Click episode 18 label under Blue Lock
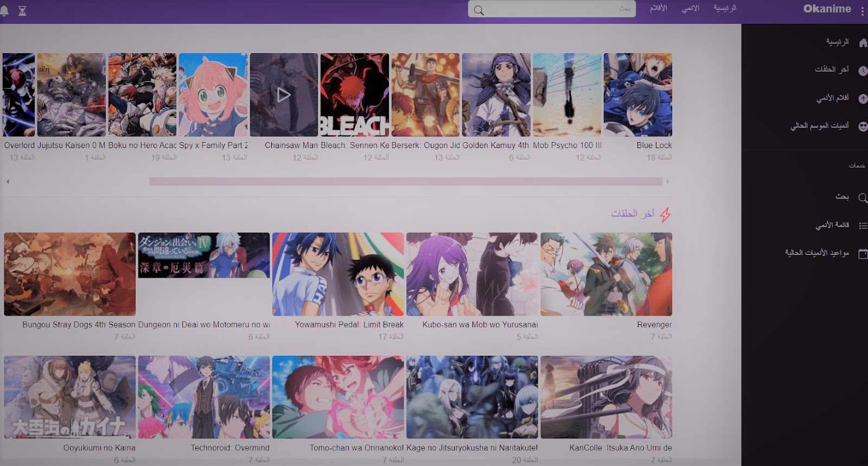The width and height of the screenshot is (868, 466). (659, 157)
